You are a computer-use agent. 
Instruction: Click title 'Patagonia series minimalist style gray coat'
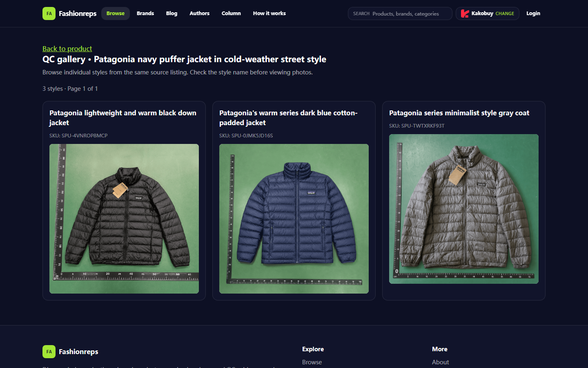[459, 113]
